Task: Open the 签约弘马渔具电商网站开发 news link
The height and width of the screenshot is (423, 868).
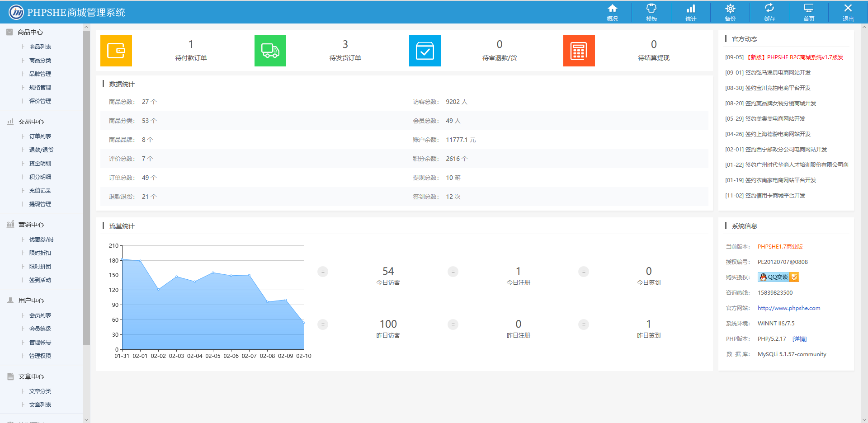Action: pyautogui.click(x=778, y=73)
